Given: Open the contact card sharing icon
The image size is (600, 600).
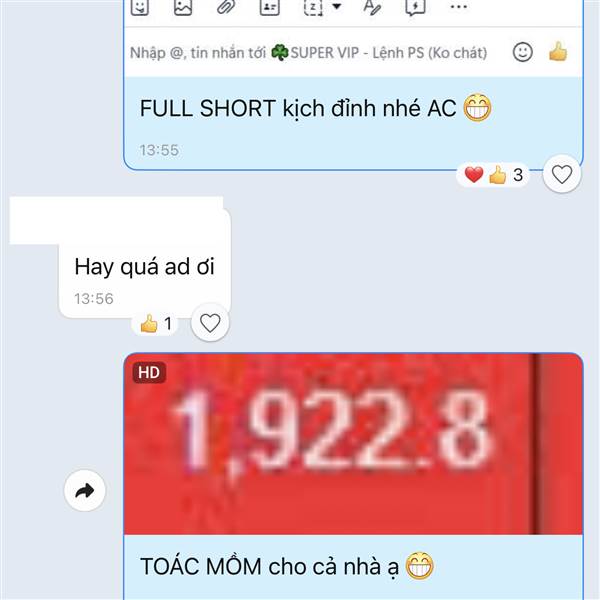Looking at the screenshot, I should click(x=270, y=7).
